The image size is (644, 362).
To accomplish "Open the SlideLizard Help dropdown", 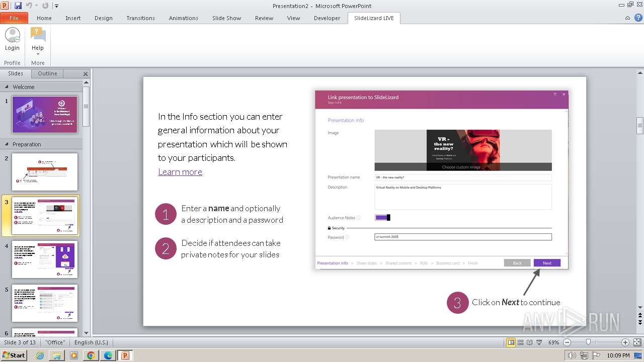I will pyautogui.click(x=38, y=41).
